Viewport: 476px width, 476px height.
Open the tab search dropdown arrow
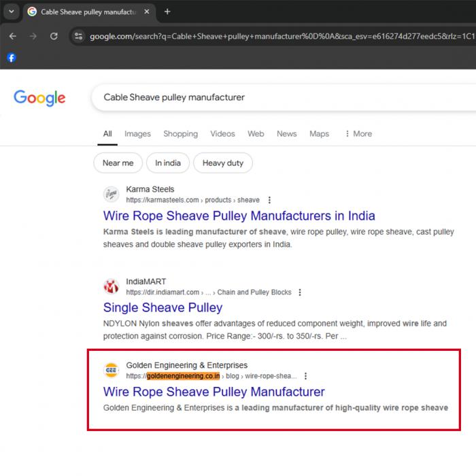click(12, 12)
